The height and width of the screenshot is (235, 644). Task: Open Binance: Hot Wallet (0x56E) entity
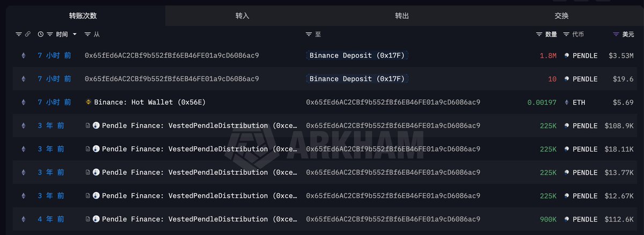pos(149,102)
